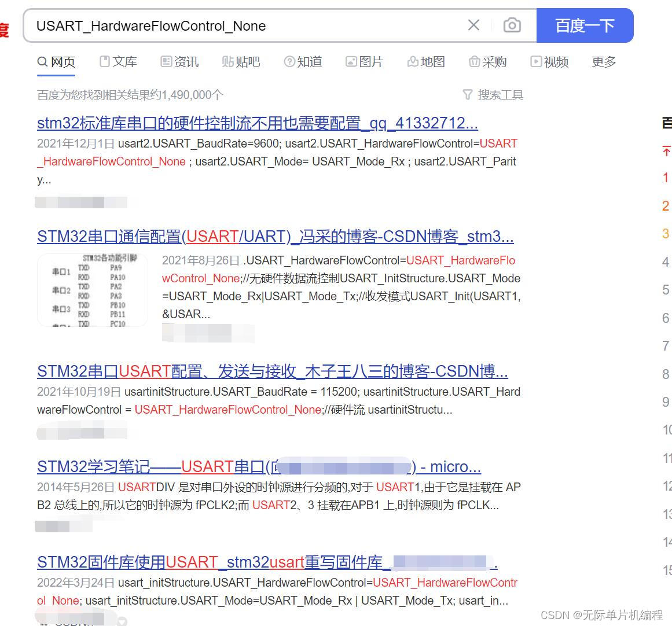The width and height of the screenshot is (672, 626).
Task: Click hot list rank number 6
Action: tap(666, 318)
